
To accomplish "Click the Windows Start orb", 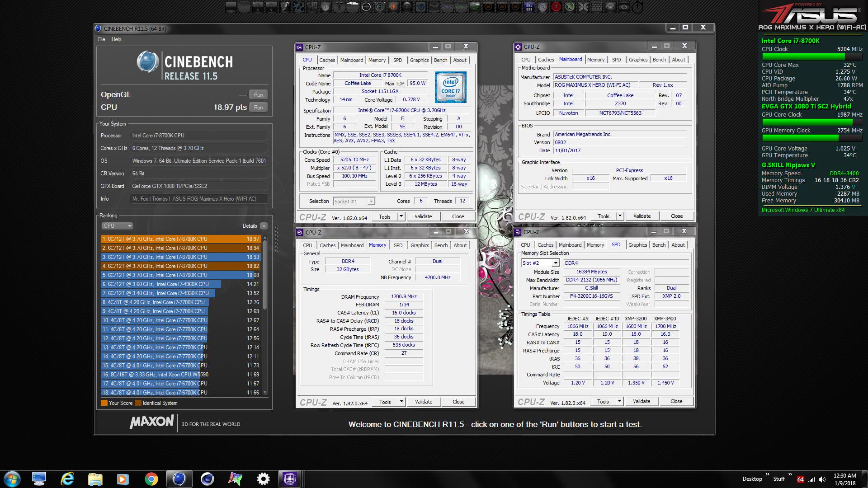I will (12, 479).
